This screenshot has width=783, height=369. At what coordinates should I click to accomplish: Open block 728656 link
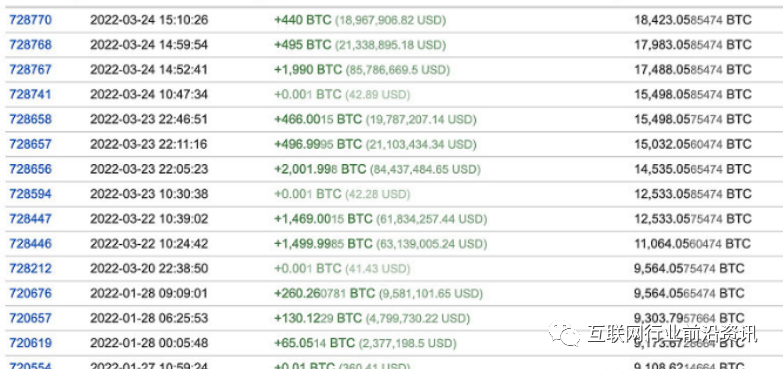[30, 169]
